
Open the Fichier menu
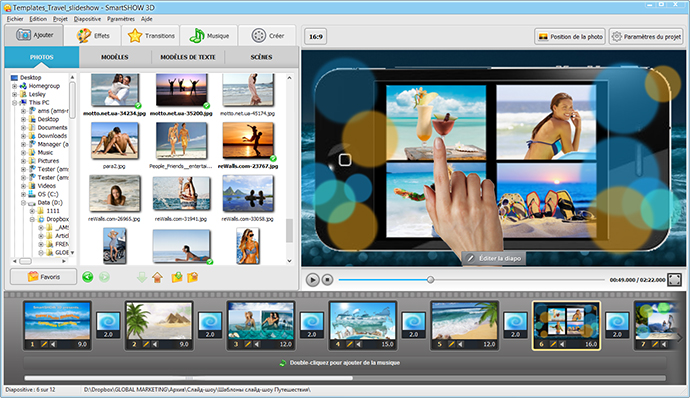[x=15, y=19]
